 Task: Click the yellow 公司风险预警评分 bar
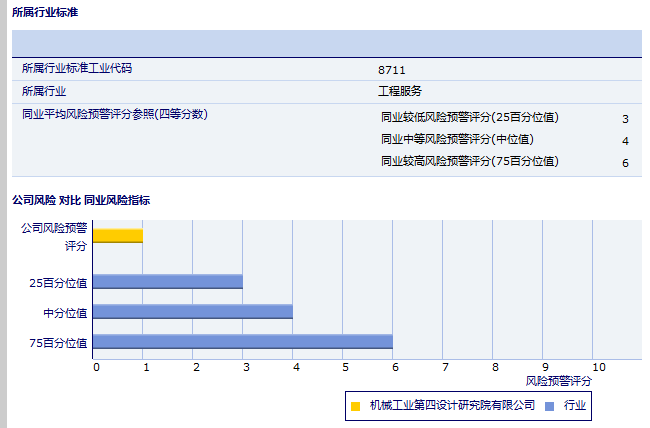[x=118, y=236]
